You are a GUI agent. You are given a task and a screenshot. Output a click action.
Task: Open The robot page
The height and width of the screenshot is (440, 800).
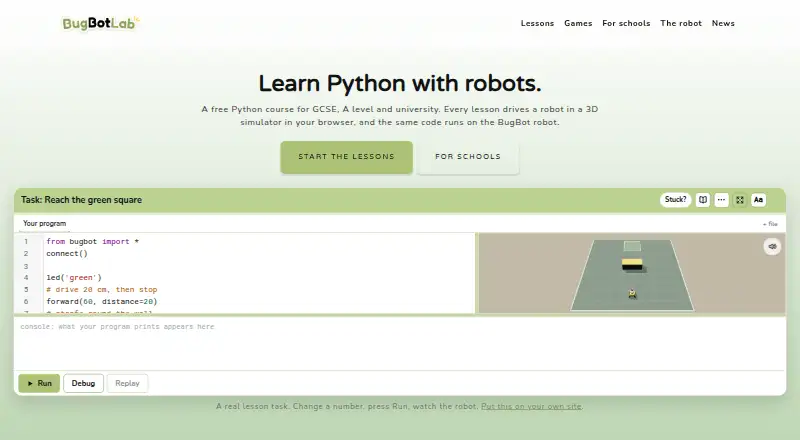click(x=681, y=23)
